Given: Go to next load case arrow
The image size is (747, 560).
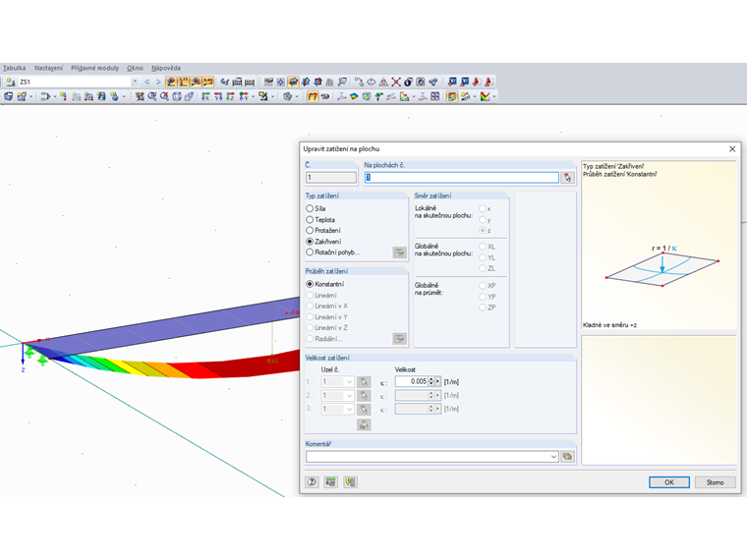Looking at the screenshot, I should pos(158,82).
